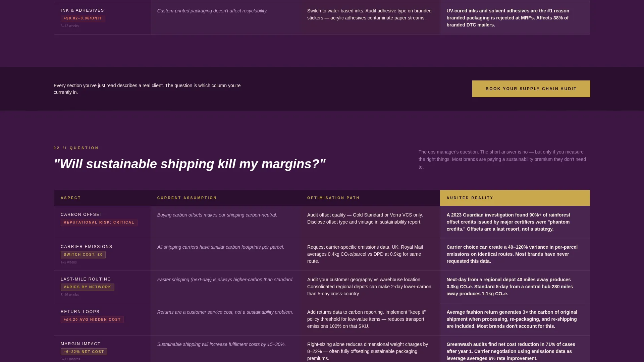Click the Guardian investigation phantom credits text
644x362 pixels.
point(508,222)
